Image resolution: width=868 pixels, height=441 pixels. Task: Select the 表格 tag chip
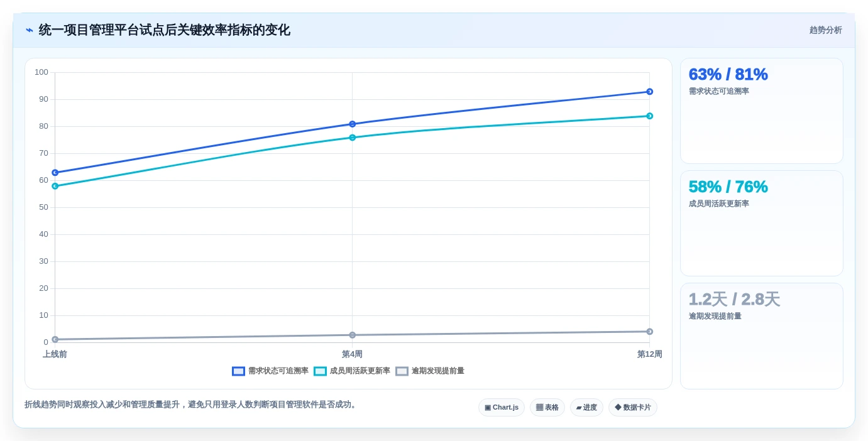[547, 408]
